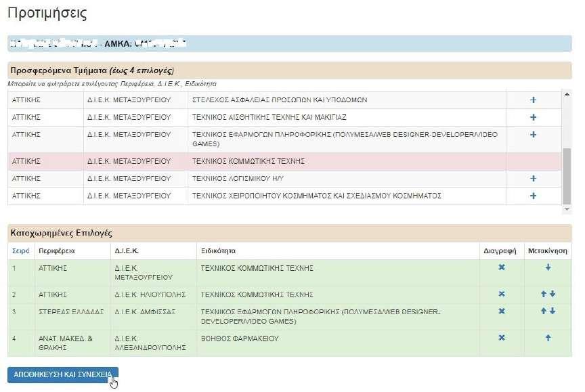Add ΤΕΧΝΙΚΟΣ ΕΦΑΡΜΟΓΩΝ ΠΛΗΡΟΦΟΡΙΚΗΣ ΜΕΤΑΞΟΥΡΓΕΙΟΥ plus icon

533,135
